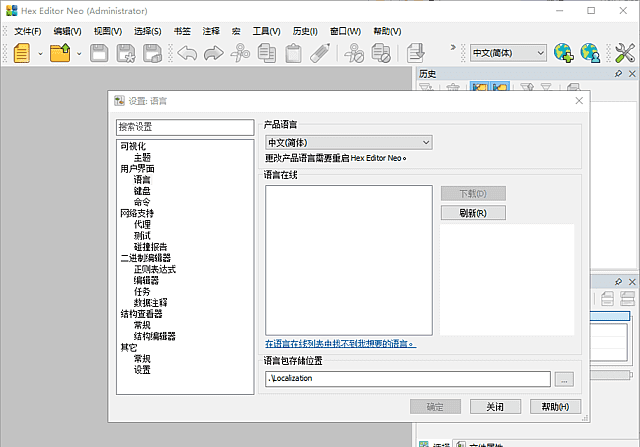This screenshot has height=447, width=640.
Task: Click the copy with prohibition sign icon
Action: pos(381,53)
